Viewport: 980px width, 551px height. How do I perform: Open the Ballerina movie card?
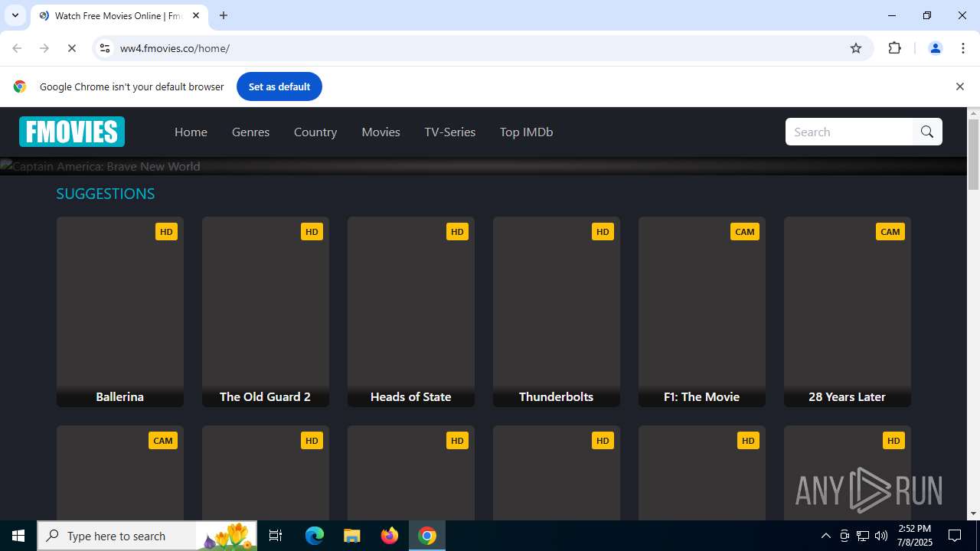coord(120,311)
